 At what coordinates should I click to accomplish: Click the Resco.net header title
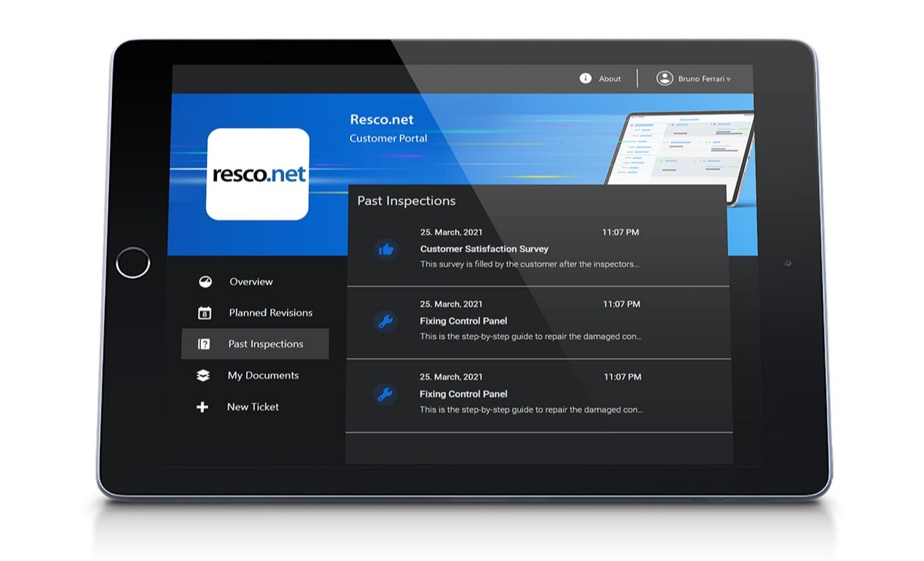tap(381, 120)
